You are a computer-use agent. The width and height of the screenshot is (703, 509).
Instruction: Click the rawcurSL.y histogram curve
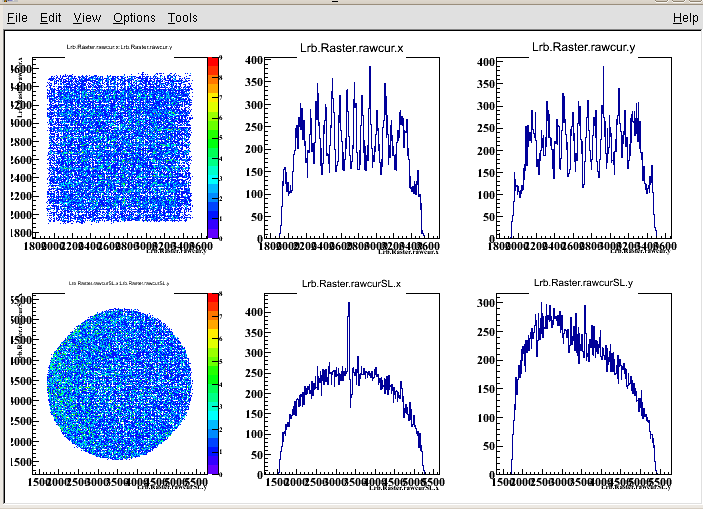click(583, 386)
